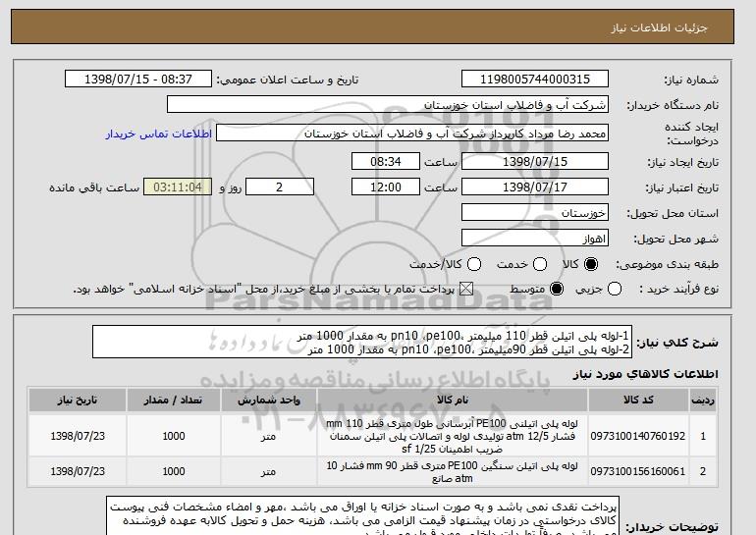This screenshot has height=535, width=756.
Task: Click the تعداد / مقدار column header
Action: (174, 401)
